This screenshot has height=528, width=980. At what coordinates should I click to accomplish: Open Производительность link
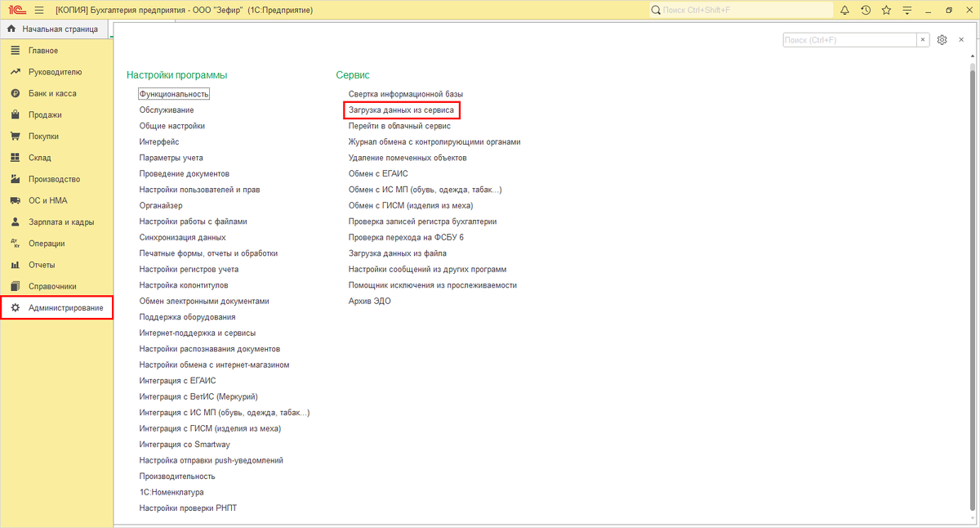click(177, 477)
